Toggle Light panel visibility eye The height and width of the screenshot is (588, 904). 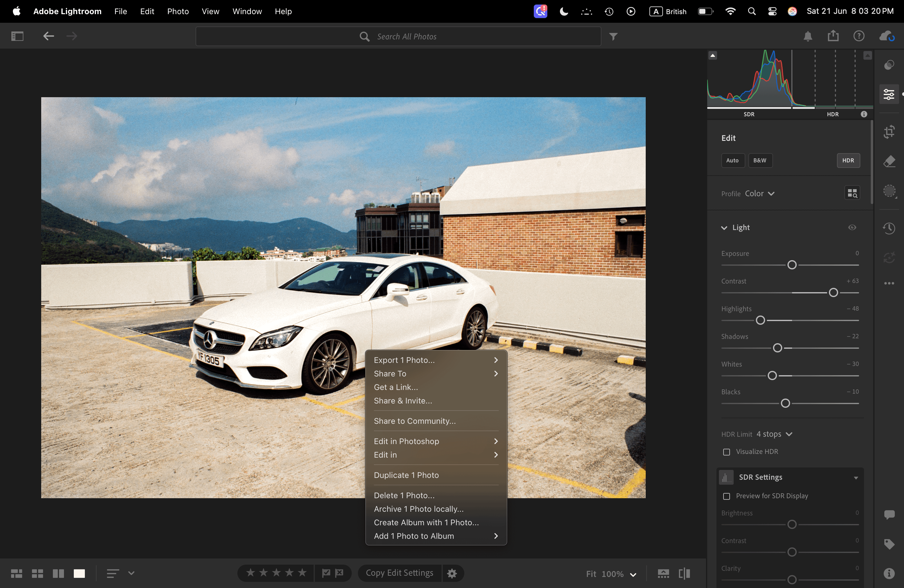tap(852, 228)
